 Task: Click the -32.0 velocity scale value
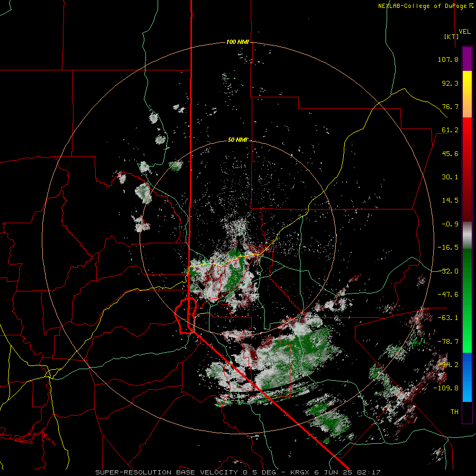pos(448,271)
